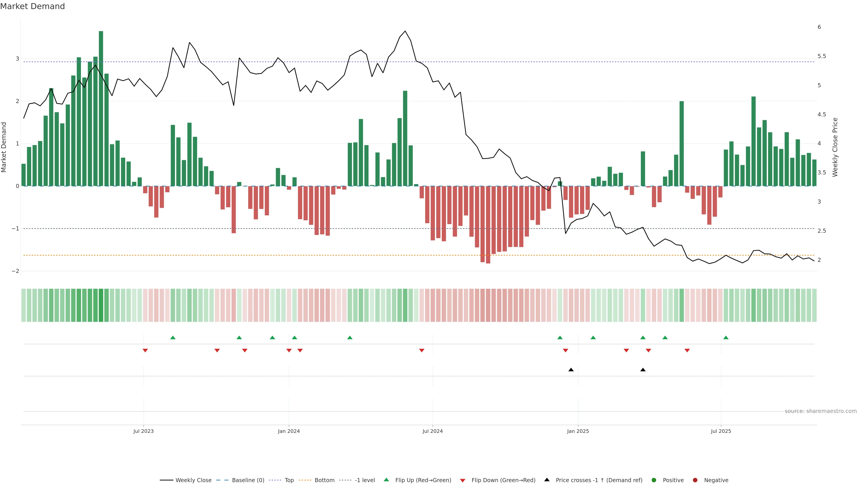
Task: Click green Flip Up legend triangle
Action: point(387,480)
